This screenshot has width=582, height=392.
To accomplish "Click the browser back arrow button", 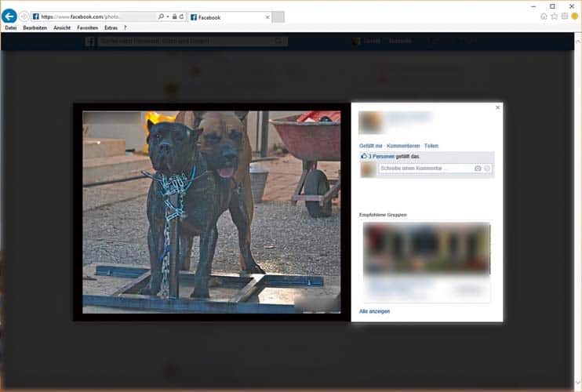I will coord(9,16).
